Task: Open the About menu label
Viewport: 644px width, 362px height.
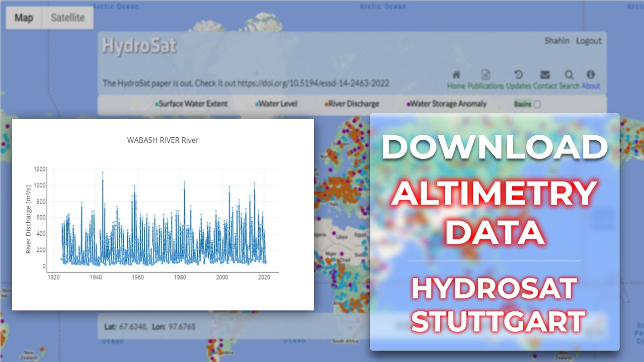Action: point(591,86)
